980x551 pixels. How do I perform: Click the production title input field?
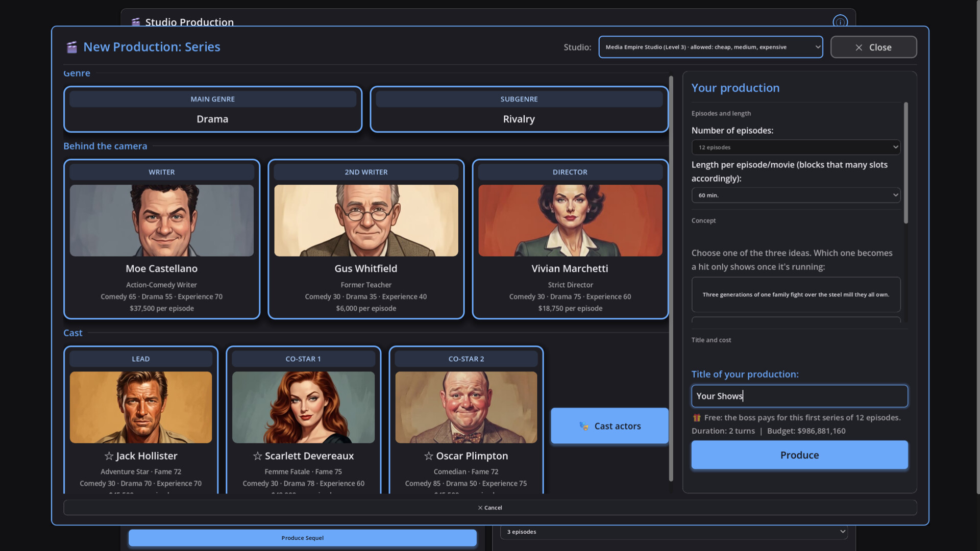[799, 396]
